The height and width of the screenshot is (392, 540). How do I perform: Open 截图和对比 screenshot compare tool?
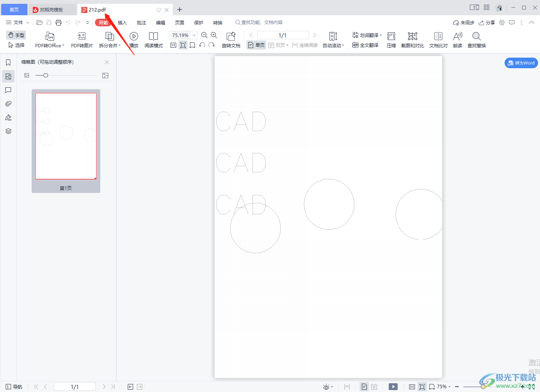click(x=413, y=40)
